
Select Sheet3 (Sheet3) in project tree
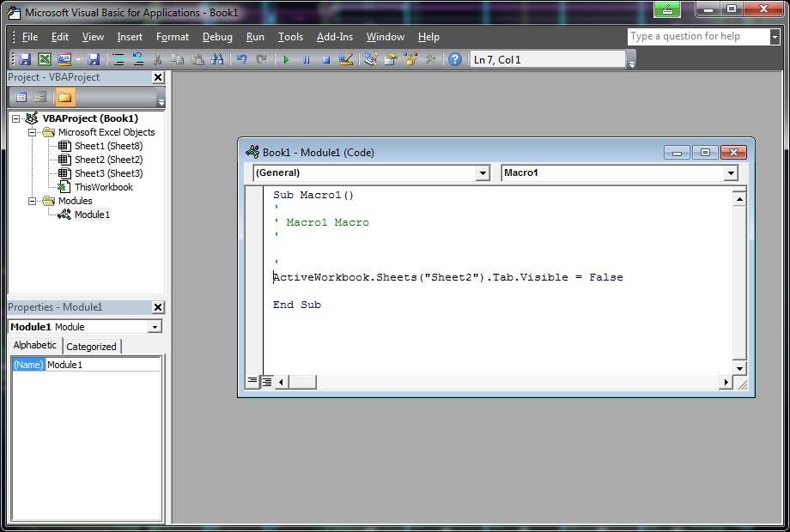[108, 173]
